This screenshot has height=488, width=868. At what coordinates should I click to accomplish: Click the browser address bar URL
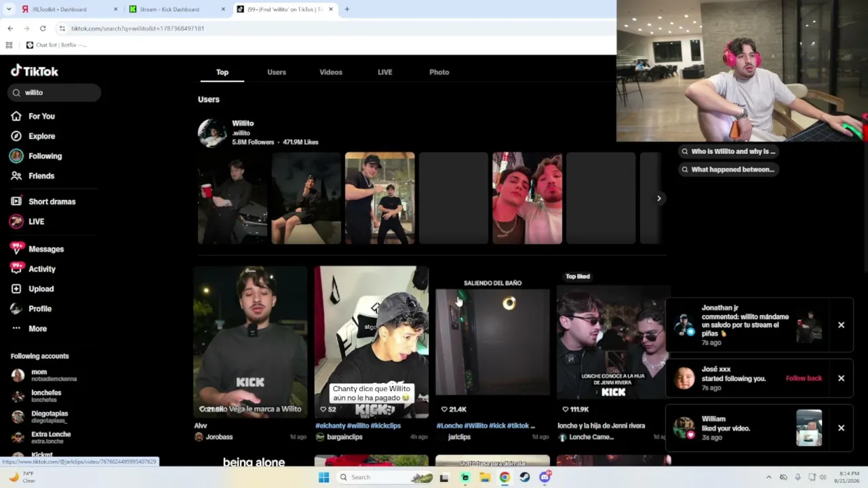pyautogui.click(x=138, y=28)
